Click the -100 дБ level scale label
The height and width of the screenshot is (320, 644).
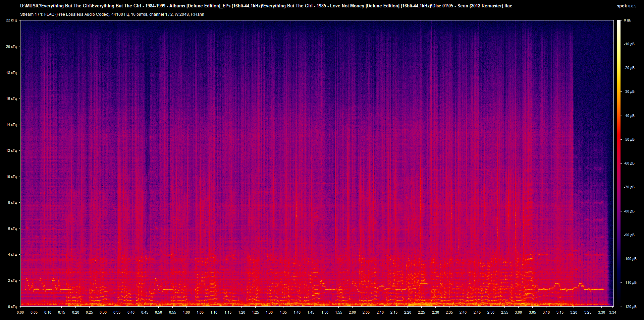(630, 259)
